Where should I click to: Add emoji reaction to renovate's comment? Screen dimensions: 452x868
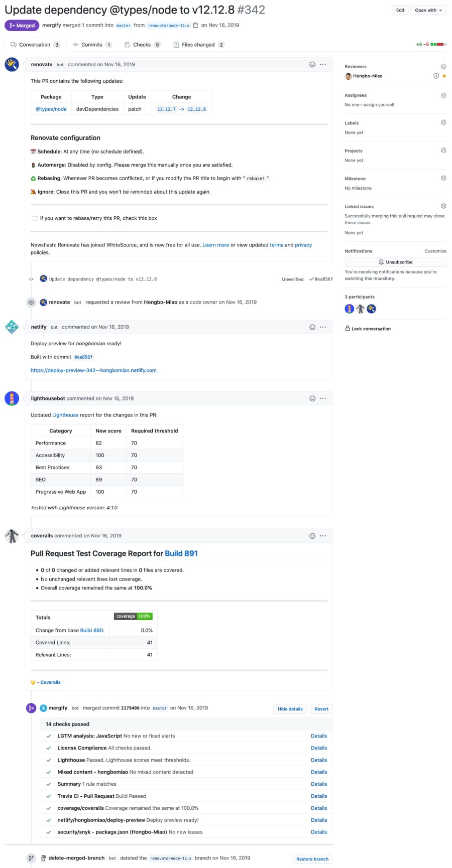click(312, 64)
